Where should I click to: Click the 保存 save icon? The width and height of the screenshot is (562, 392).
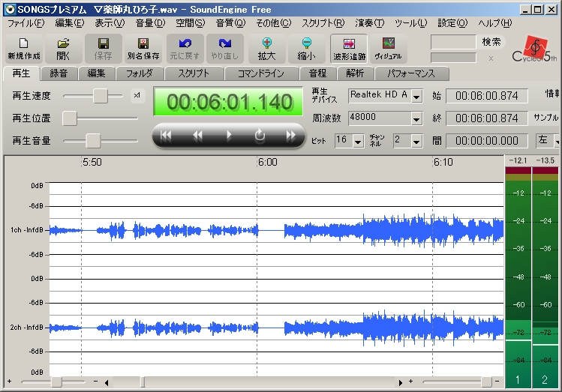(104, 48)
